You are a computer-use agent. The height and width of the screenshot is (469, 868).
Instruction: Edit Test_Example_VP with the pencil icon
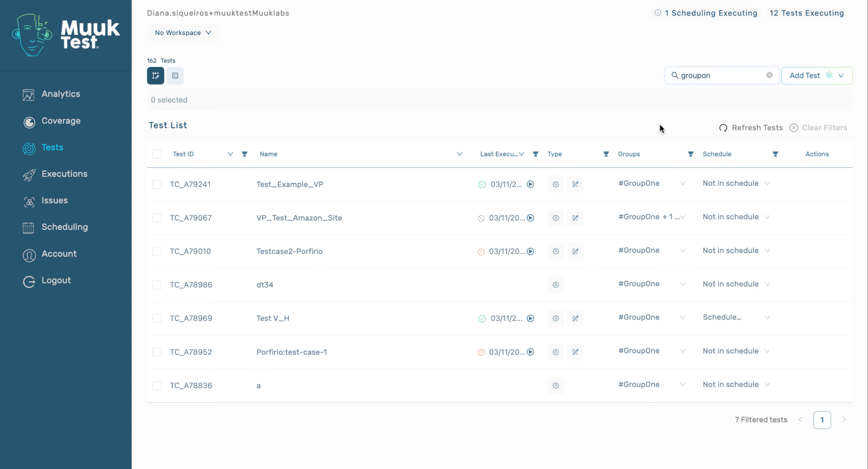(x=575, y=184)
